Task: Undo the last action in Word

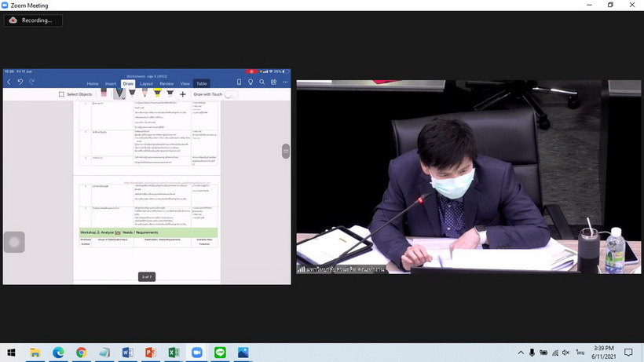Action: [20, 82]
